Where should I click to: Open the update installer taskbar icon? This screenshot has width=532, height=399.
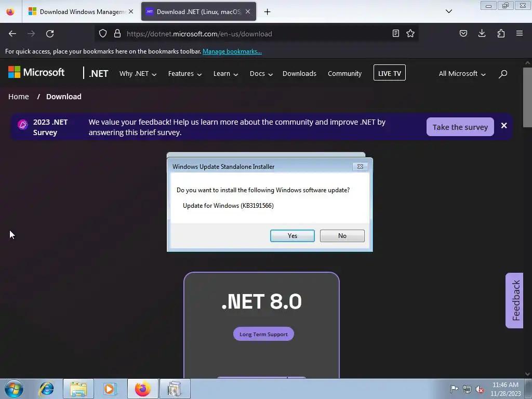coord(175,389)
